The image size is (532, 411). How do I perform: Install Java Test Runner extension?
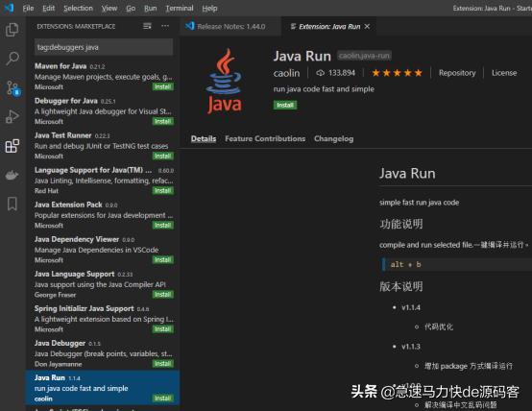(x=163, y=157)
